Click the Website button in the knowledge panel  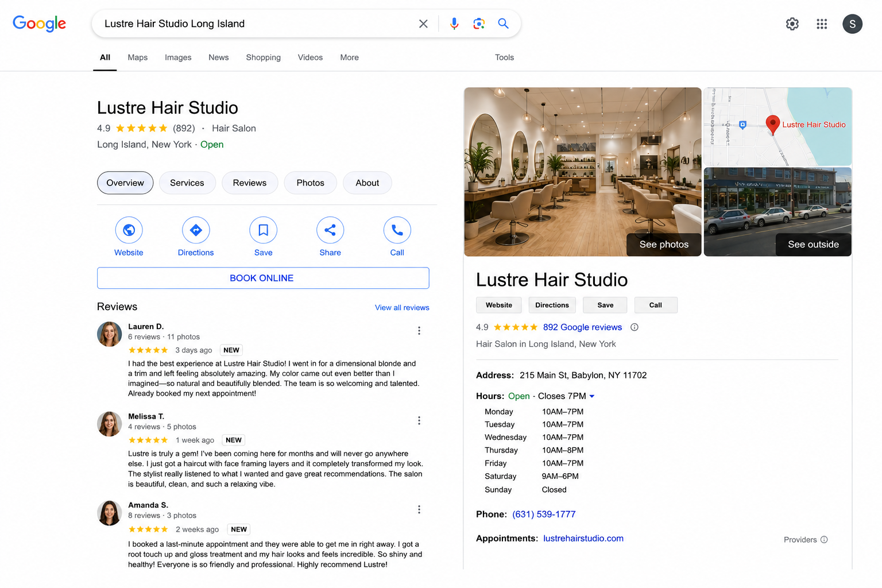499,305
